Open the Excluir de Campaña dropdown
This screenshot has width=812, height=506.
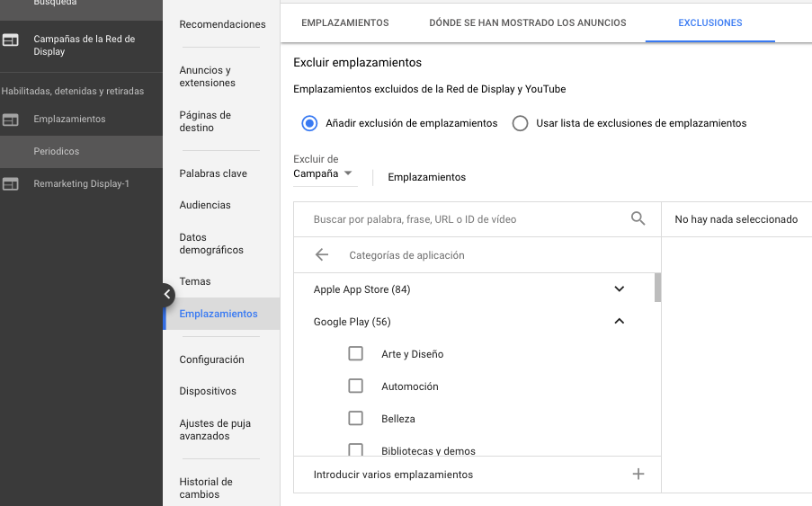click(x=325, y=173)
